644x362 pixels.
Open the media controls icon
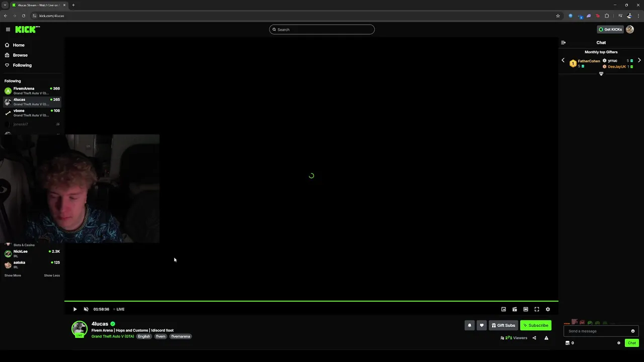[620, 16]
